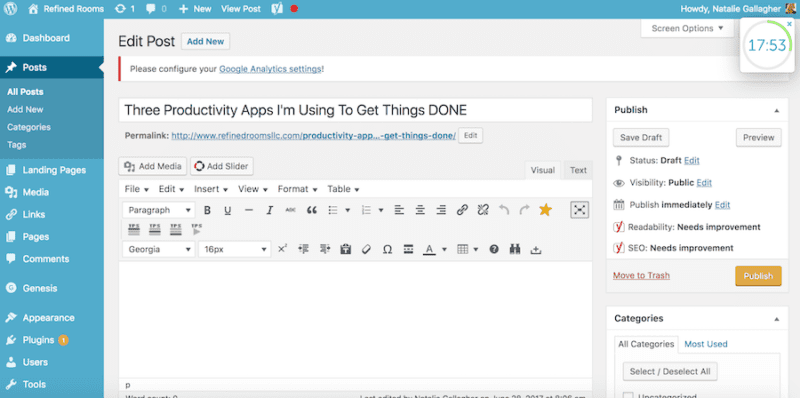Image resolution: width=800 pixels, height=398 pixels.
Task: Edit the post Status
Action: [x=691, y=160]
